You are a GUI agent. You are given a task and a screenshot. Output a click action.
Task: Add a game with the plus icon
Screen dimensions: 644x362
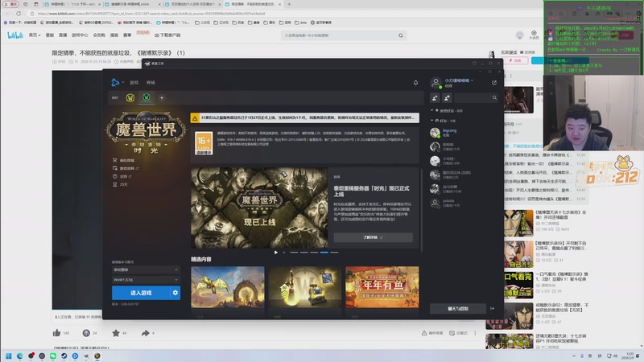coord(162,97)
